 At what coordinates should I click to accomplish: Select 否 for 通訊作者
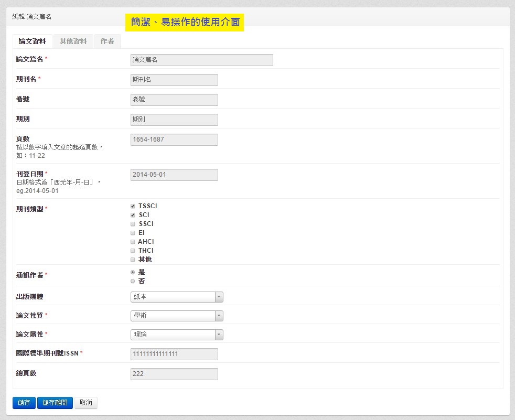click(x=133, y=281)
